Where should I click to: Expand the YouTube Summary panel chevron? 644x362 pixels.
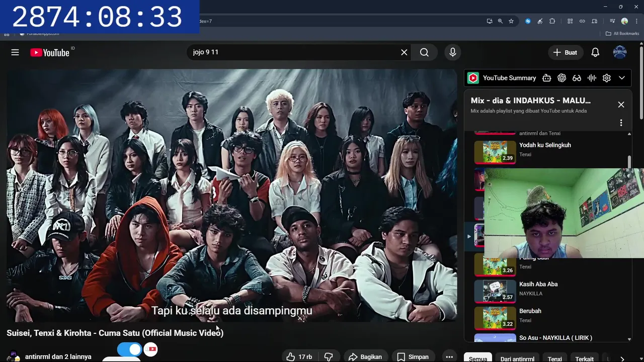click(x=622, y=78)
